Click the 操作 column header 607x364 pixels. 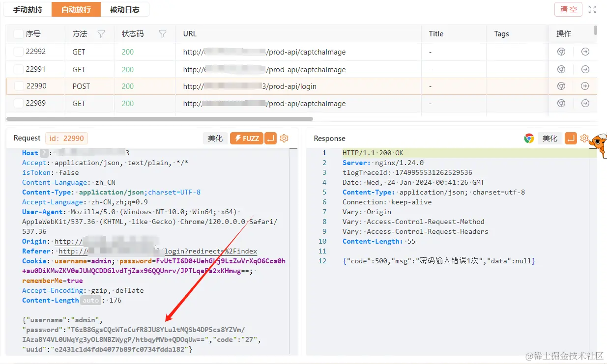pos(564,34)
